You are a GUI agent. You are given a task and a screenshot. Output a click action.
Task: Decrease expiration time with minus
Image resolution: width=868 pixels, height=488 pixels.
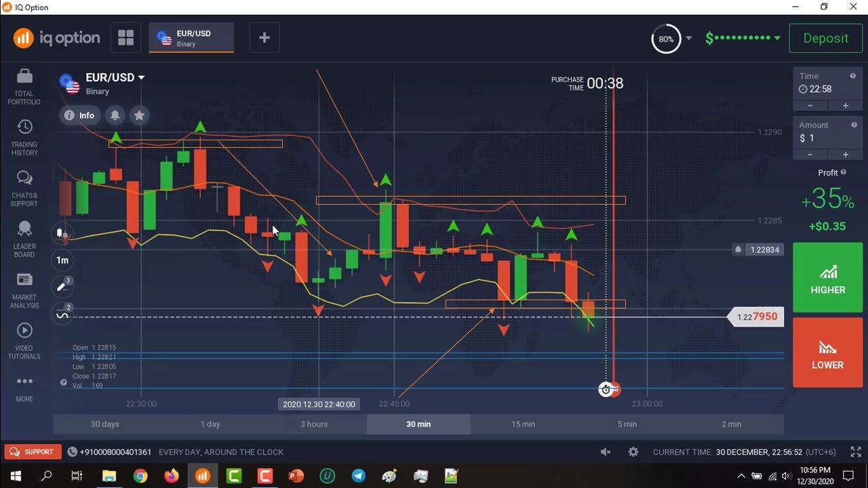coord(810,106)
